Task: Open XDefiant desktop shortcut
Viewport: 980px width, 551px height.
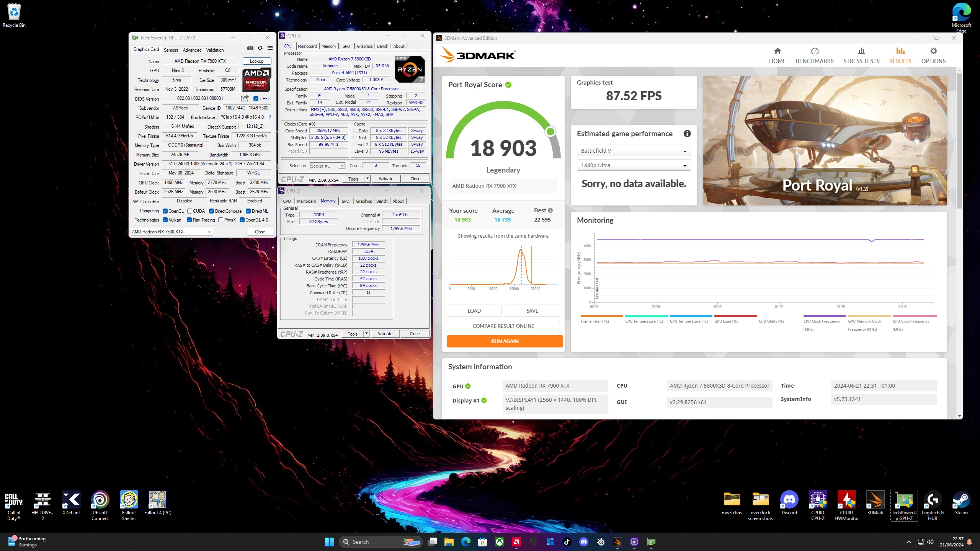Action: click(71, 503)
